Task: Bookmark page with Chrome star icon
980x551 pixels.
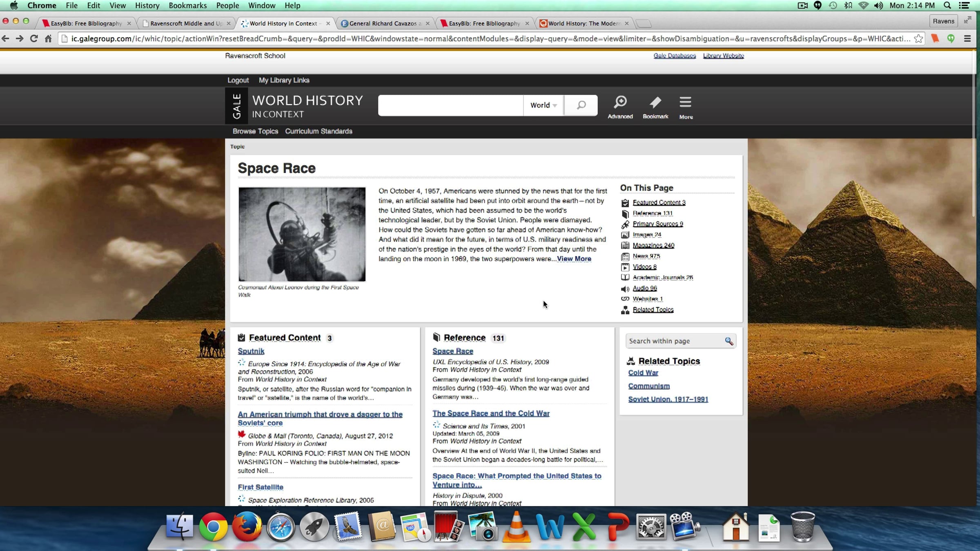Action: pyautogui.click(x=918, y=39)
